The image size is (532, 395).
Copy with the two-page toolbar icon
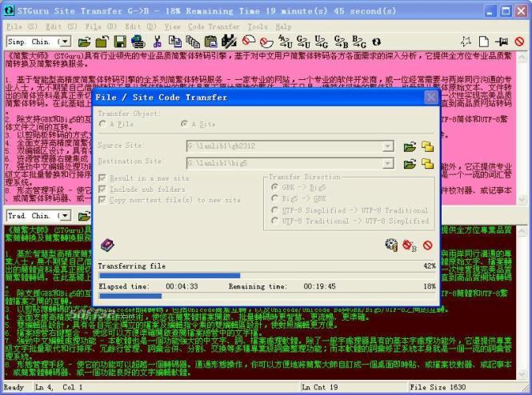[175, 42]
